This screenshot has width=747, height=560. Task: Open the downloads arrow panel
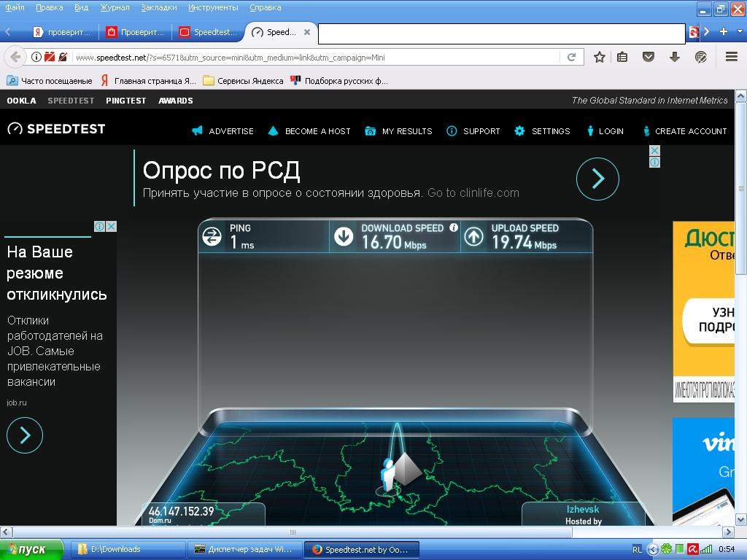[674, 57]
